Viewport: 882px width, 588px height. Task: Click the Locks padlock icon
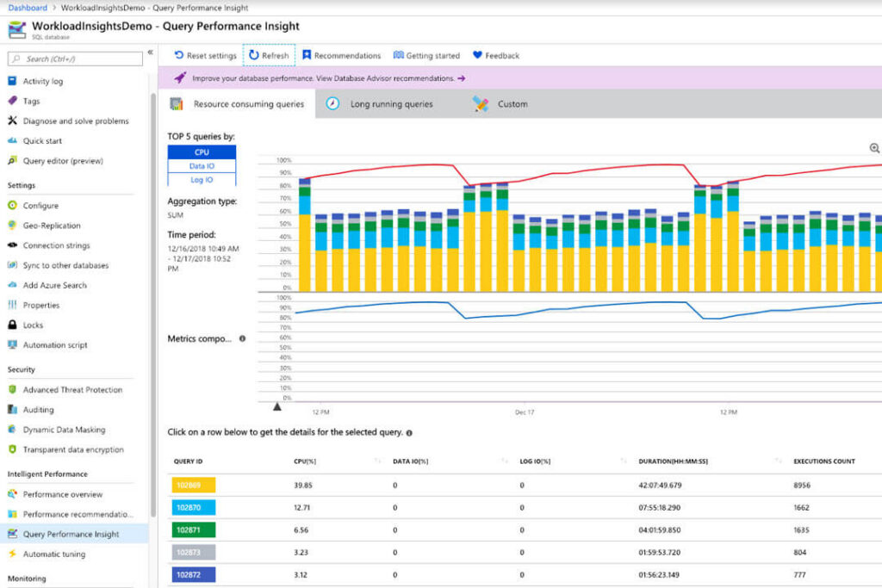(x=12, y=325)
